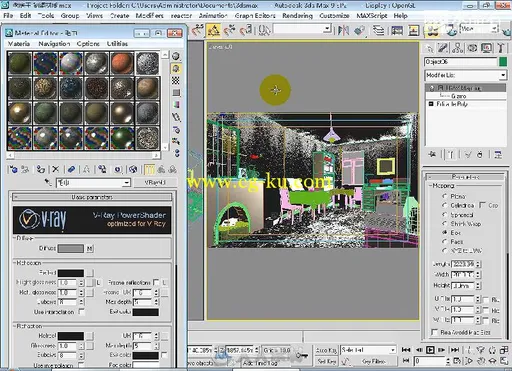Click the Diffuse map M button
The image size is (512, 371).
click(90, 248)
